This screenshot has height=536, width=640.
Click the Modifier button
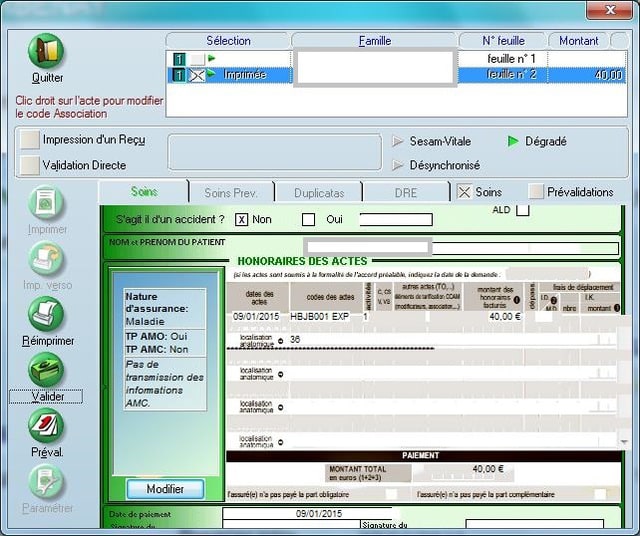[165, 489]
